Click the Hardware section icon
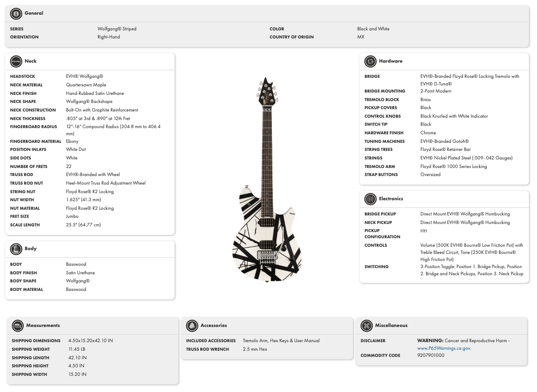 370,61
